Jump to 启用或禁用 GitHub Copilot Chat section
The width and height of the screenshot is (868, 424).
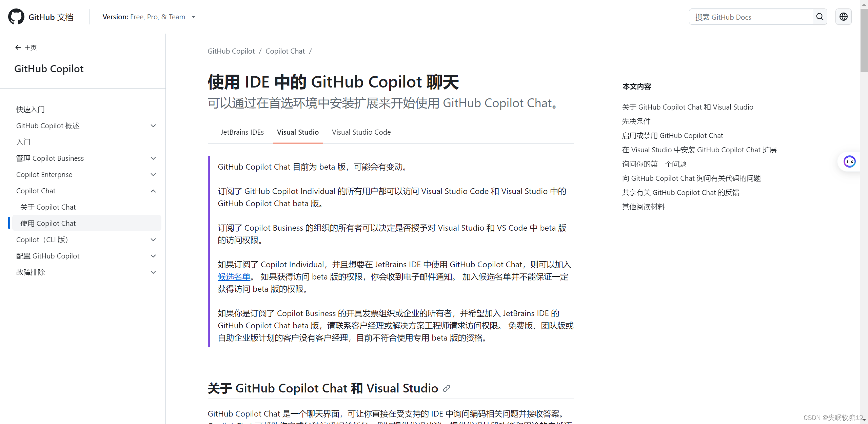click(x=672, y=136)
